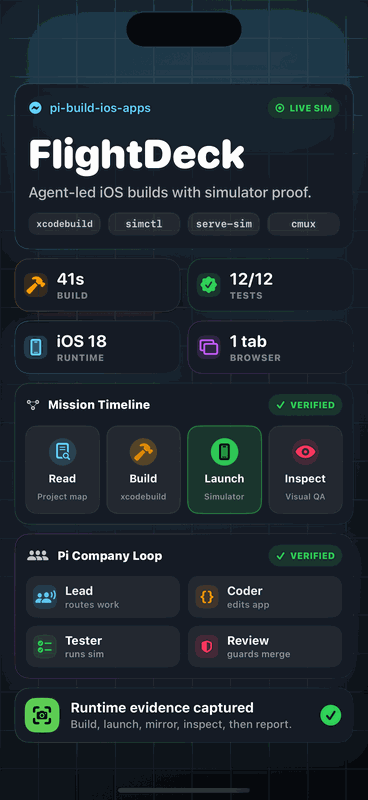Tap the Review shield icon

207,646
